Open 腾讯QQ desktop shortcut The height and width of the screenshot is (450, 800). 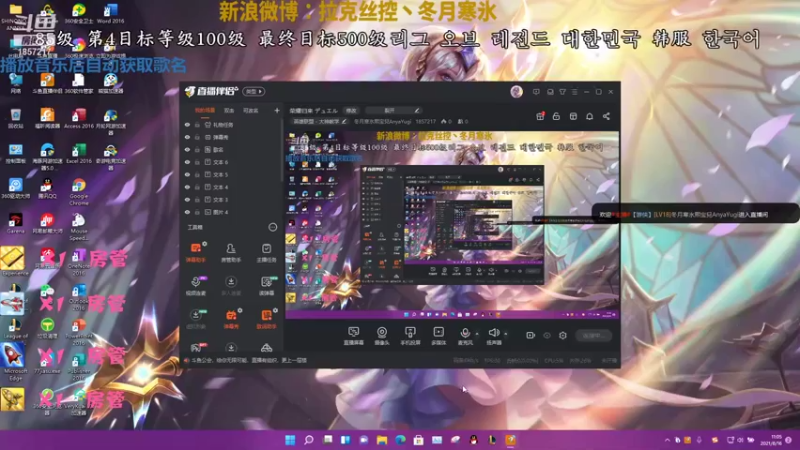tap(47, 188)
